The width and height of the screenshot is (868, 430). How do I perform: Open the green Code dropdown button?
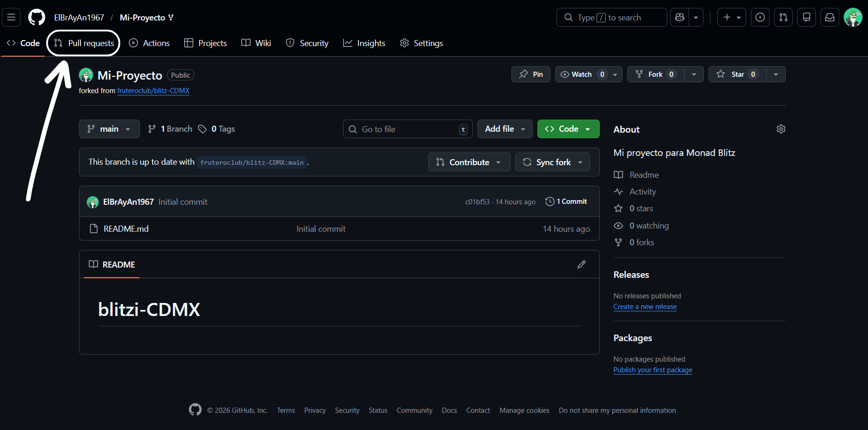568,129
